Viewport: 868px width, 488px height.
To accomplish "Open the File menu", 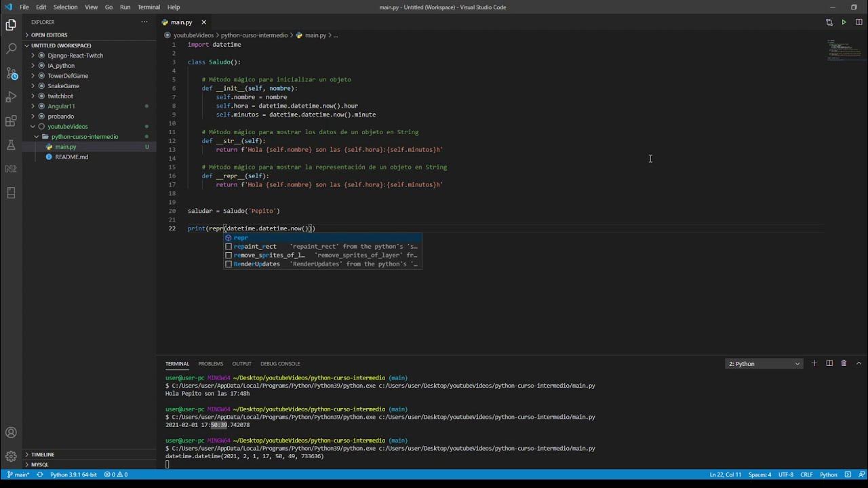I will (x=24, y=7).
